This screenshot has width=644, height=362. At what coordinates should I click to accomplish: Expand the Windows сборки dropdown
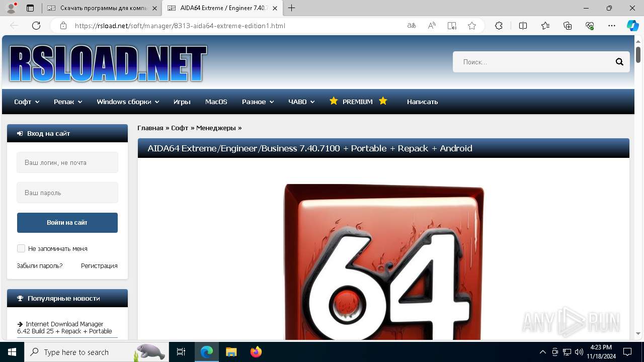click(128, 102)
